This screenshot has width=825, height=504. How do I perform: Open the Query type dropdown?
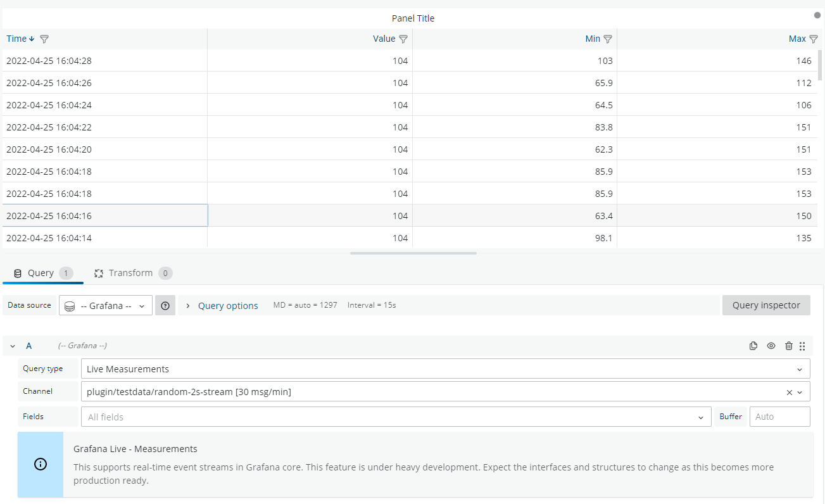tap(443, 368)
